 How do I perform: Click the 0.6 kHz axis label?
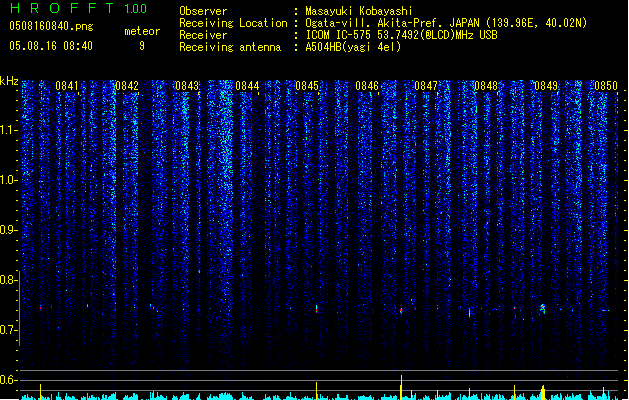pos(8,380)
